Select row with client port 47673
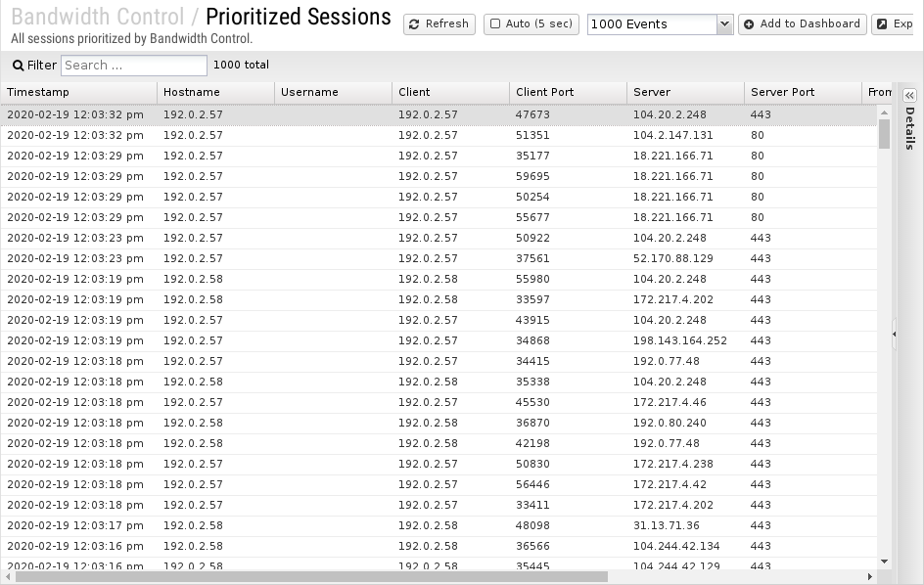The image size is (924, 585). (439, 114)
